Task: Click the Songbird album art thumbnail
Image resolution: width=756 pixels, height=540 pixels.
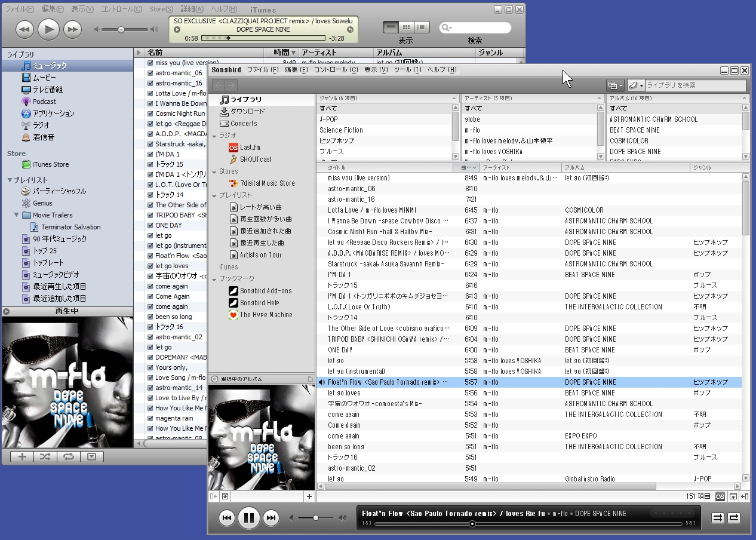Action: point(261,437)
